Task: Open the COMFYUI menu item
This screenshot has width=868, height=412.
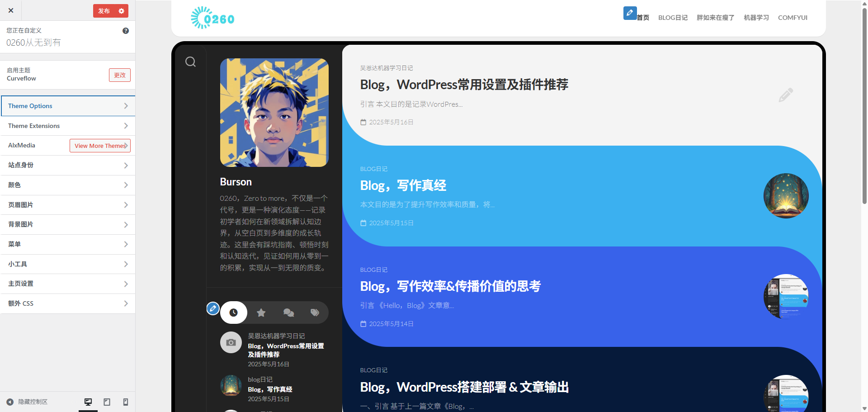Action: point(793,18)
